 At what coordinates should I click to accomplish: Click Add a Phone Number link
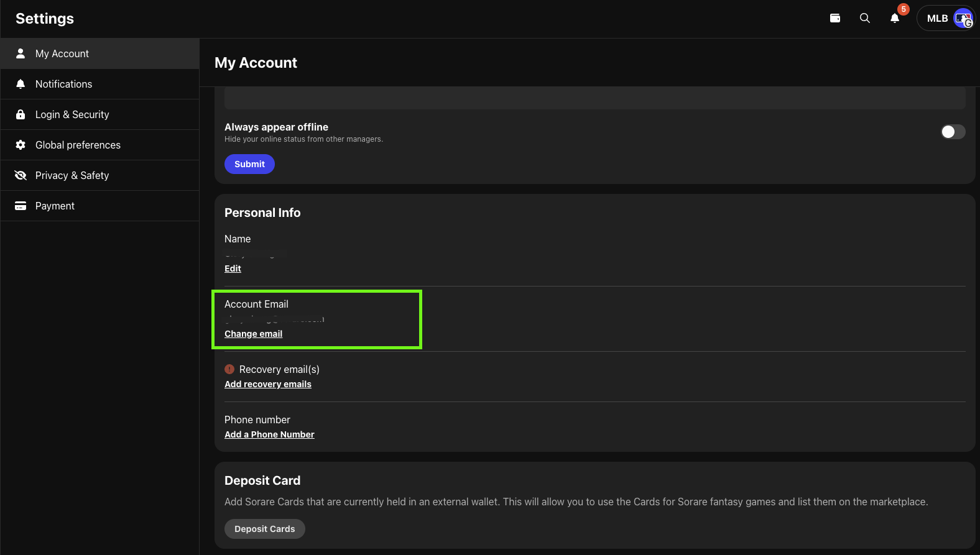(x=269, y=434)
